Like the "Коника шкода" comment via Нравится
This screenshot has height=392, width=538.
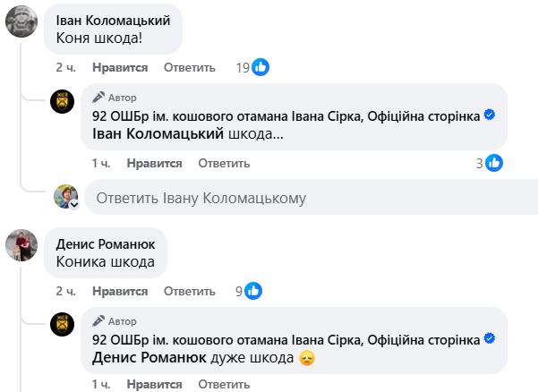(119, 291)
